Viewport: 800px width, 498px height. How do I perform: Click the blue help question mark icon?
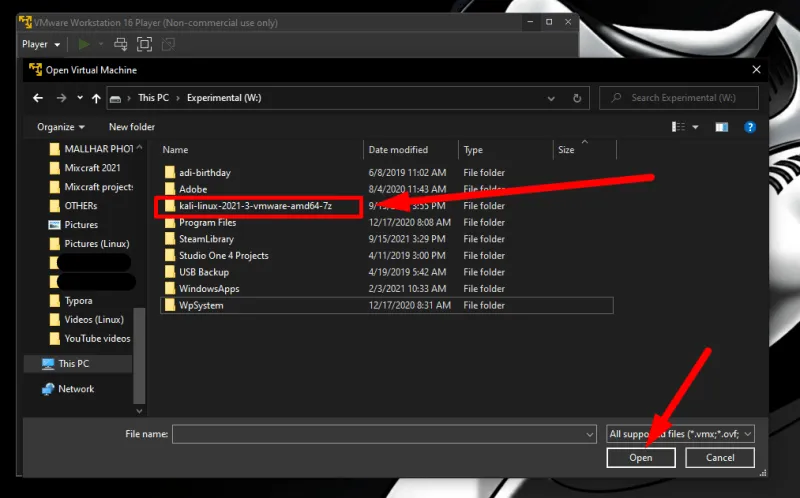(x=750, y=127)
